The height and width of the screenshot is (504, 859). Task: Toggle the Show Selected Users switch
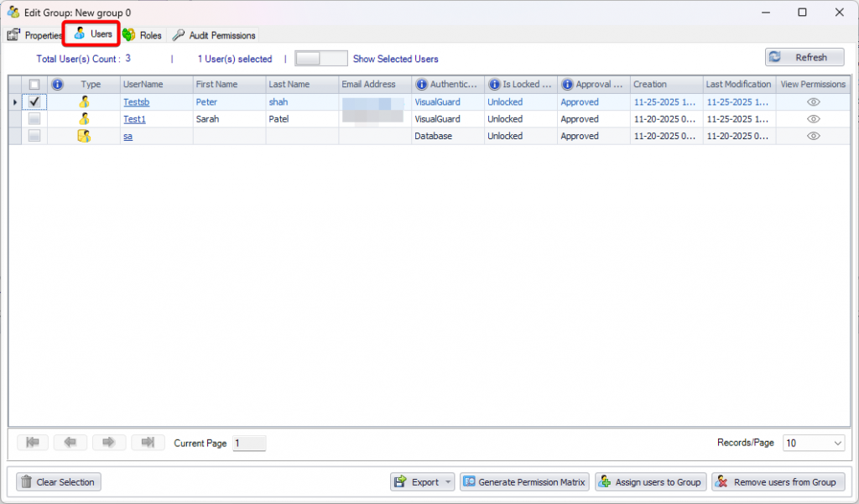320,59
